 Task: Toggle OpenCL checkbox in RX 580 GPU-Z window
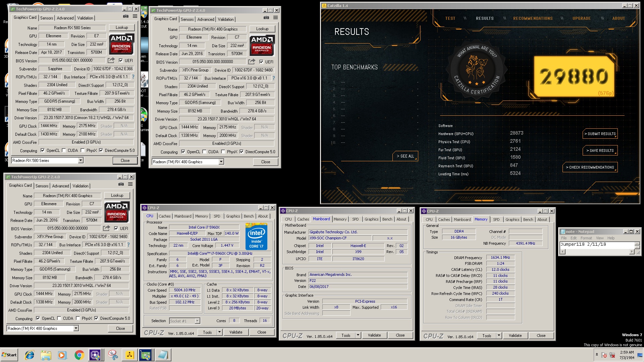(x=43, y=150)
